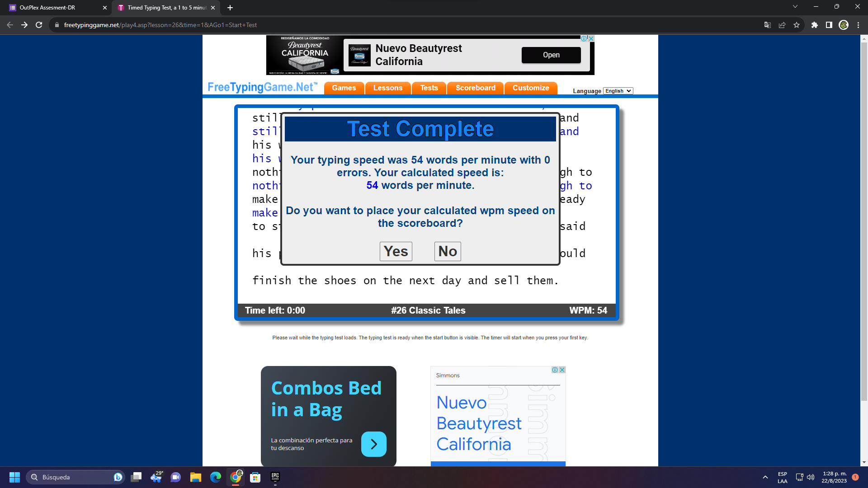The height and width of the screenshot is (488, 868).
Task: Open a new browser tab
Action: tap(230, 8)
